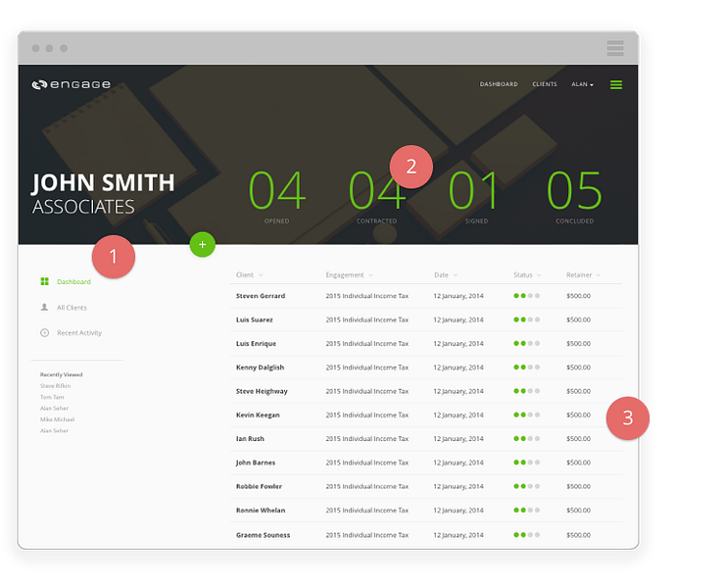This screenshot has height=588, width=726.
Task: Sort by the Retainer column
Action: tap(583, 275)
